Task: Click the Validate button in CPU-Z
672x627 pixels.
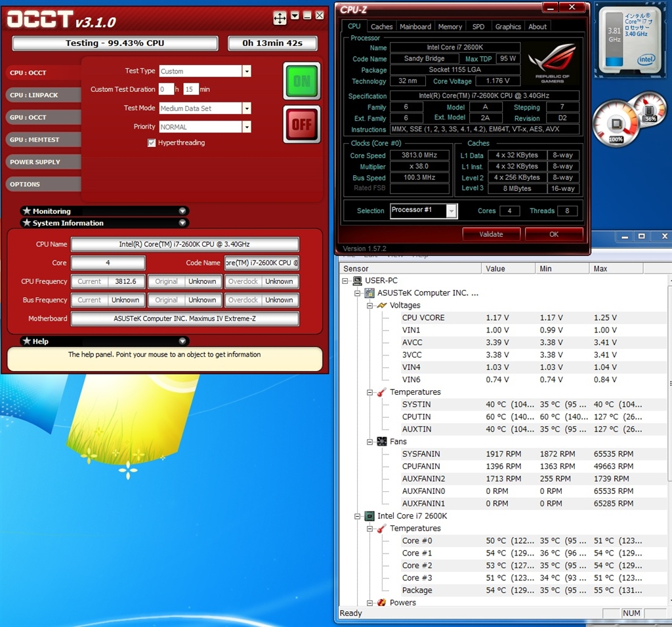Action: [491, 234]
